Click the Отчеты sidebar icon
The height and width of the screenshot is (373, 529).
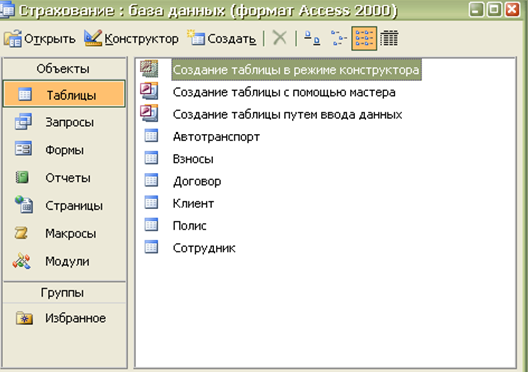(22, 177)
